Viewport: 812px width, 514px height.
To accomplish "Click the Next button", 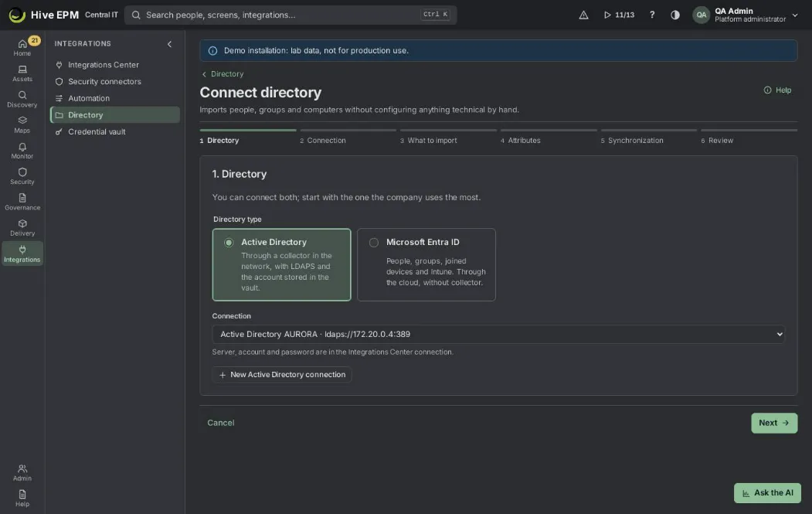I will (x=774, y=423).
